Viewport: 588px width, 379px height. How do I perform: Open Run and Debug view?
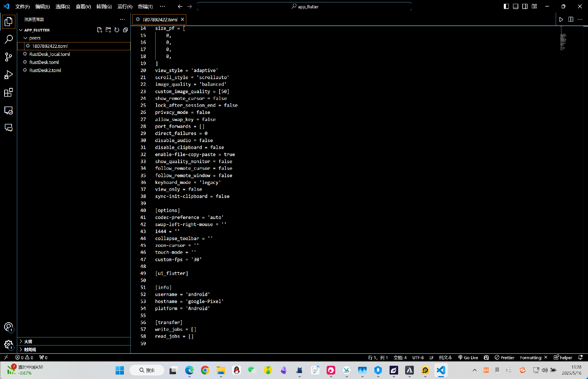tap(9, 75)
